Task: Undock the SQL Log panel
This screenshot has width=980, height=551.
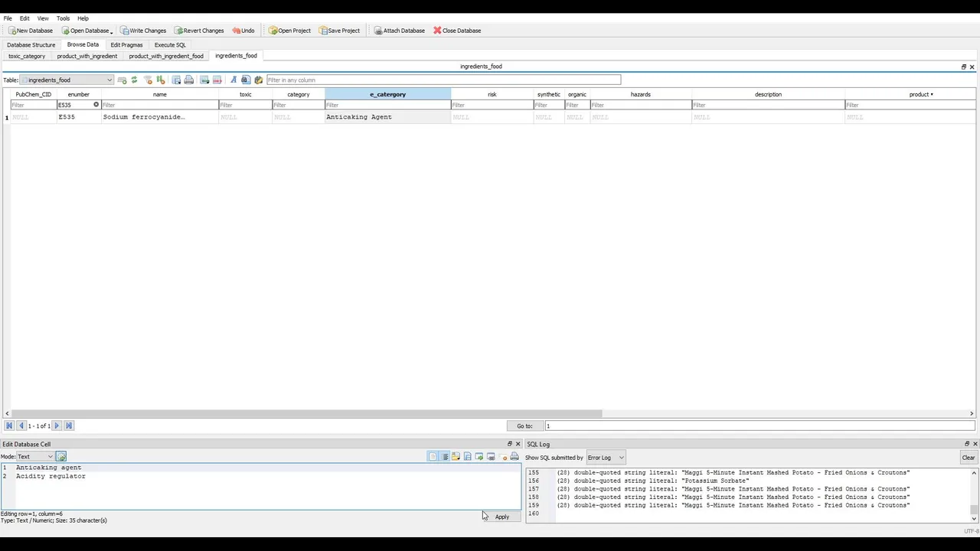Action: tap(966, 444)
